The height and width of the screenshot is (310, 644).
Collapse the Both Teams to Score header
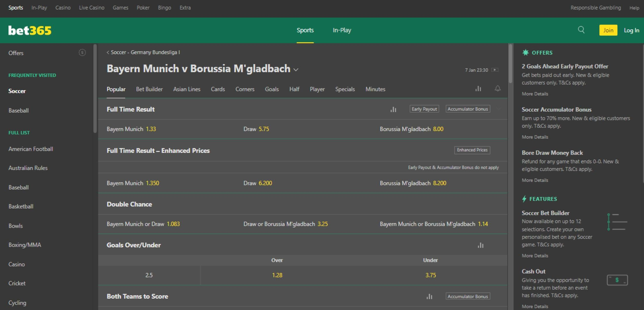coord(303,296)
